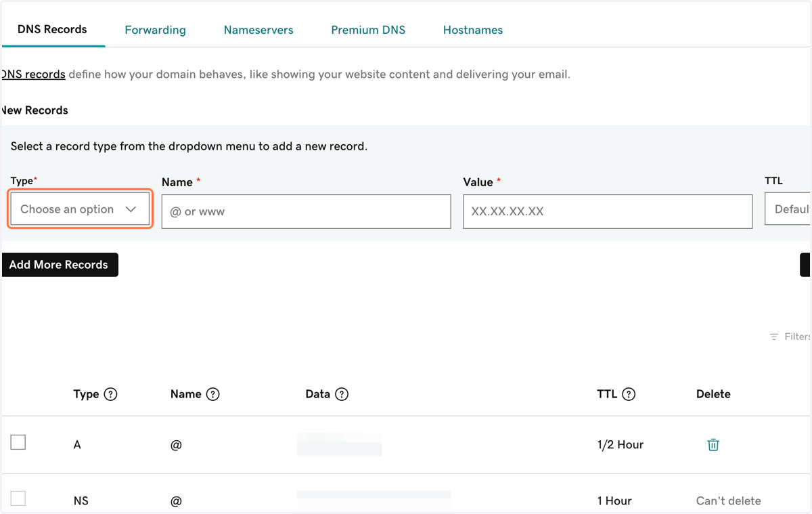Switch to the DNS Records tab
This screenshot has width=812, height=514.
pos(52,29)
